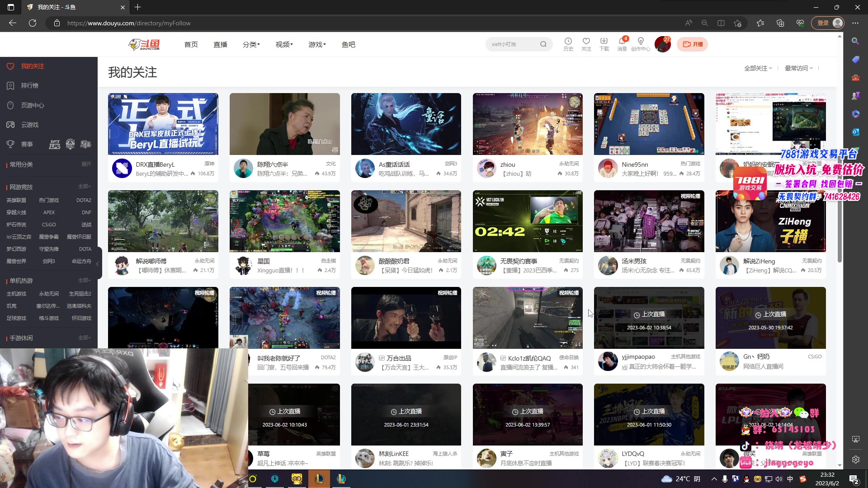868x488 pixels.
Task: Show all 网游竞技 categories via 全部+
Action: pos(85,187)
